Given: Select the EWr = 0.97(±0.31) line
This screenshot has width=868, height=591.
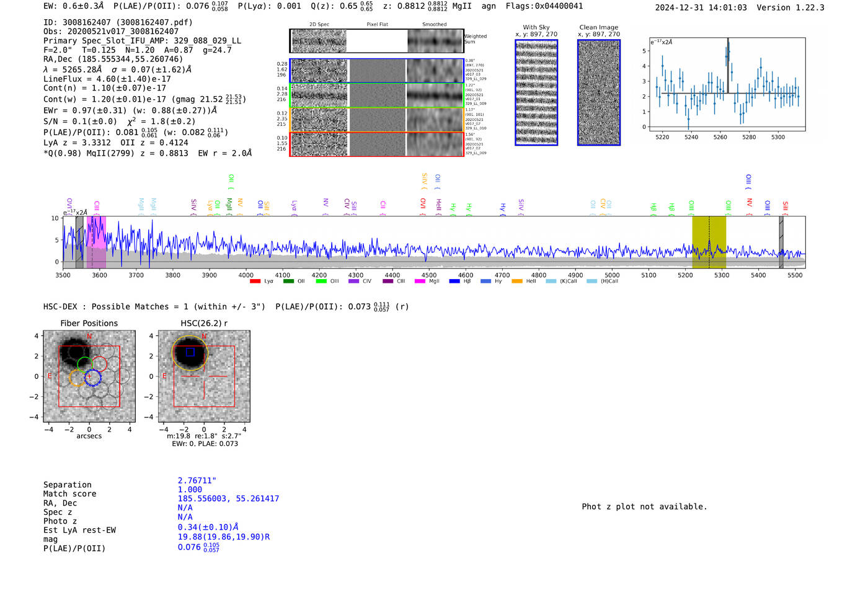Looking at the screenshot, I should coord(130,110).
